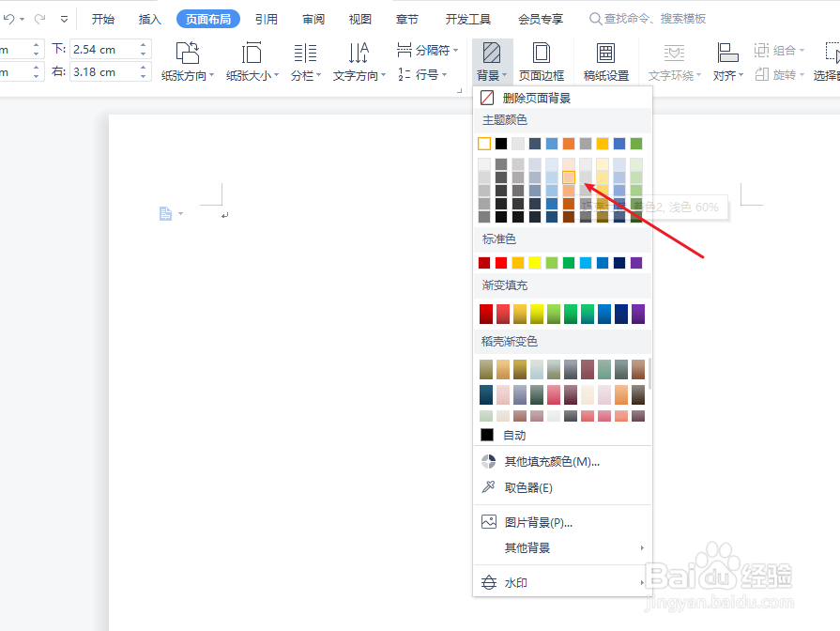
Task: Choose 删除页面背景 to remove background
Action: coord(562,98)
